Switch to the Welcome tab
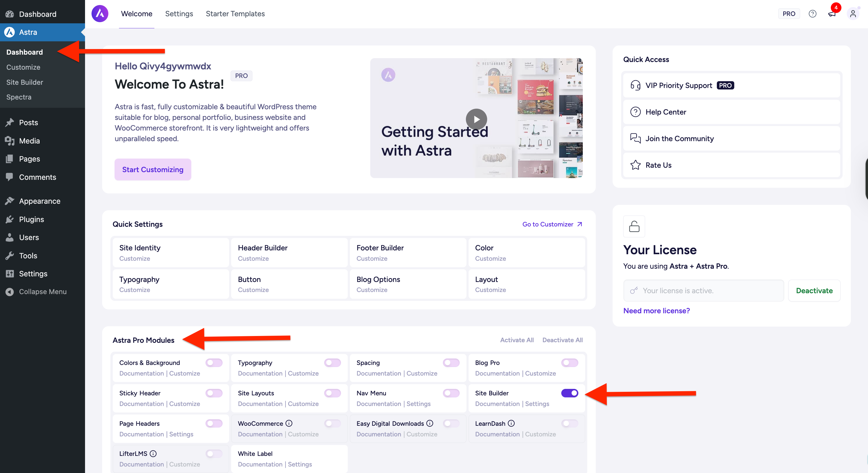Viewport: 868px width, 473px height. click(x=136, y=14)
